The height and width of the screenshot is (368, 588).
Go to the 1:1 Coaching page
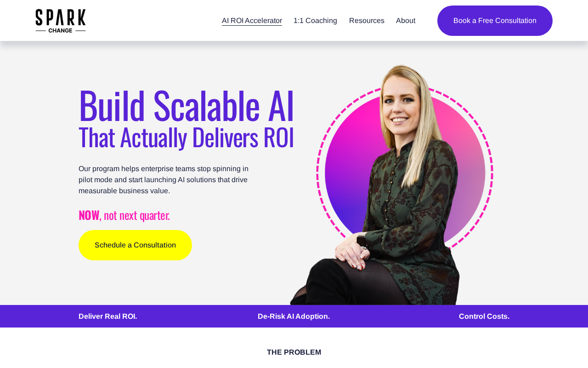click(x=315, y=21)
